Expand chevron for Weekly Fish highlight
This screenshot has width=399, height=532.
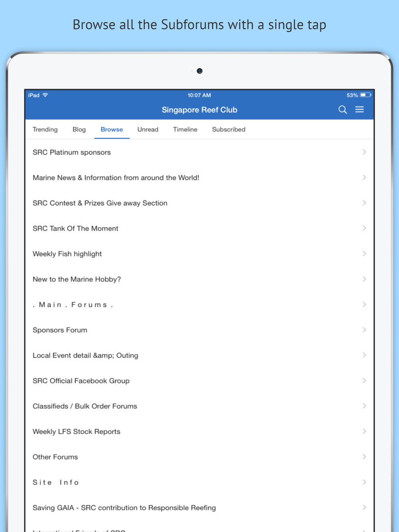(364, 254)
